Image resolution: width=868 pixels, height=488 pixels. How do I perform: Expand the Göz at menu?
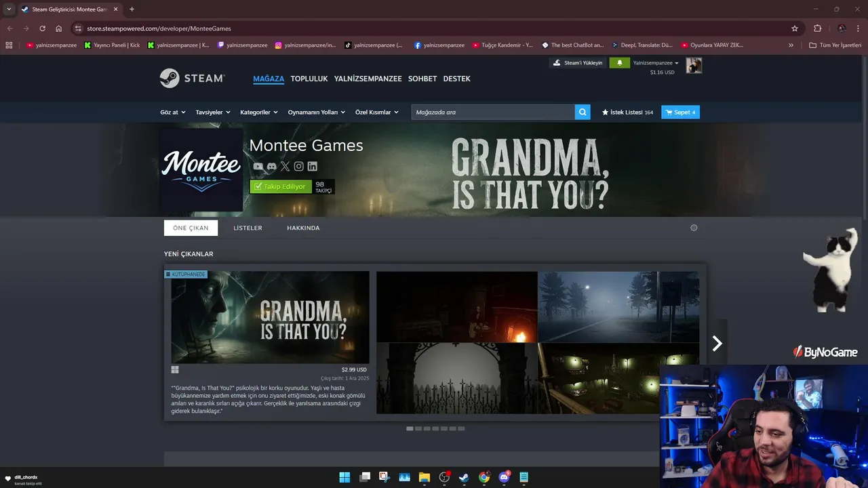pyautogui.click(x=173, y=112)
